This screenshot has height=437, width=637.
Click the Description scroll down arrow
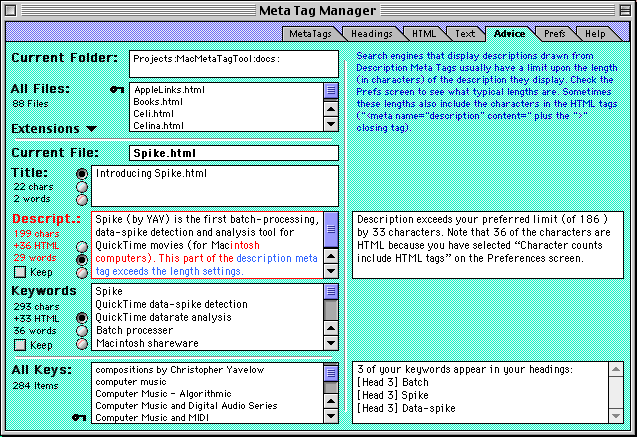tap(331, 271)
